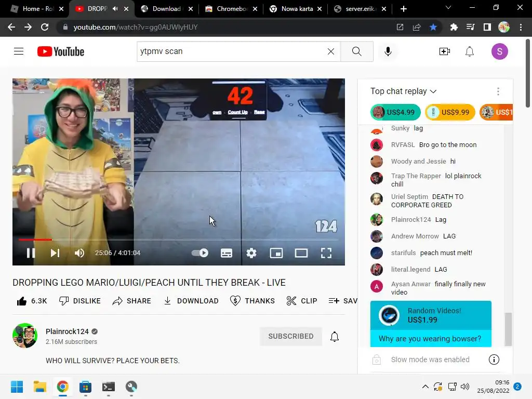
Task: Expand Top chat replay dropdown
Action: pyautogui.click(x=403, y=91)
